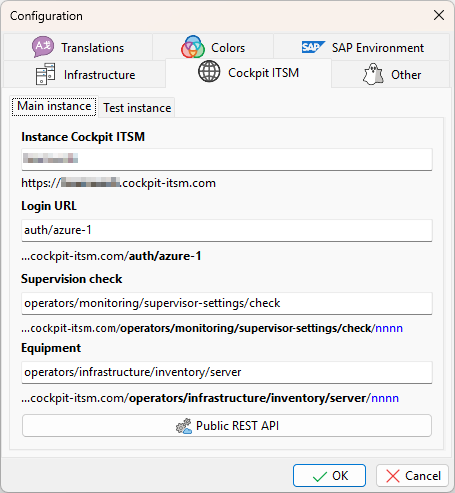Open the SAP Environment tab
This screenshot has width=455, height=493.
362,47
